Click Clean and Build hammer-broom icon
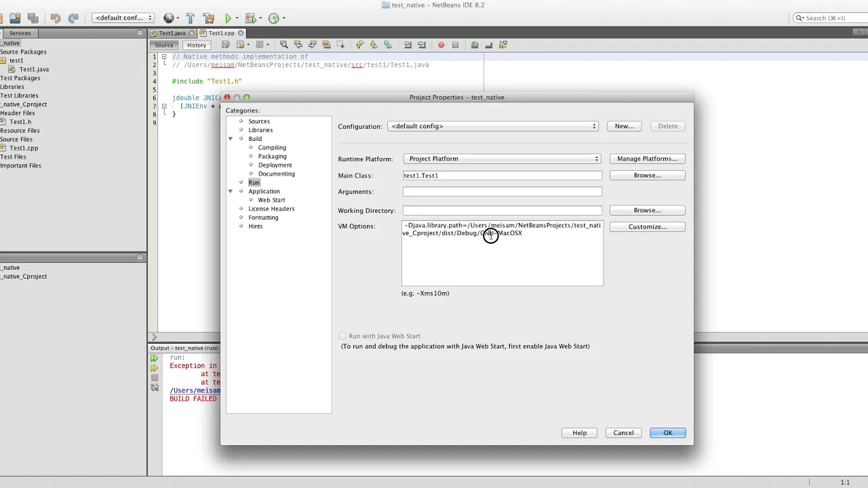Viewport: 868px width, 488px height. point(209,18)
